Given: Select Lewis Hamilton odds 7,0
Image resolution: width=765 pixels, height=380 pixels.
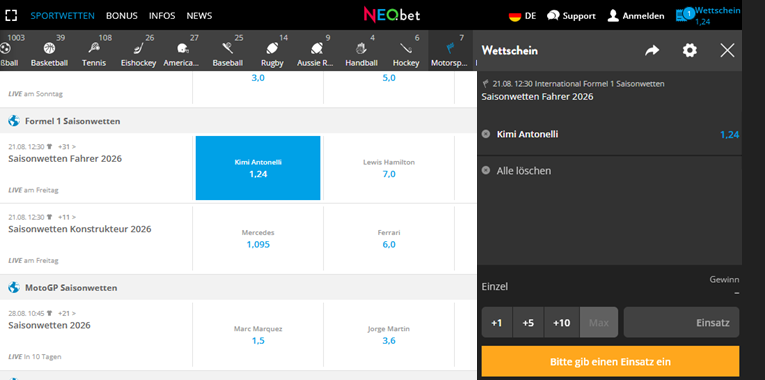Looking at the screenshot, I should (x=389, y=168).
